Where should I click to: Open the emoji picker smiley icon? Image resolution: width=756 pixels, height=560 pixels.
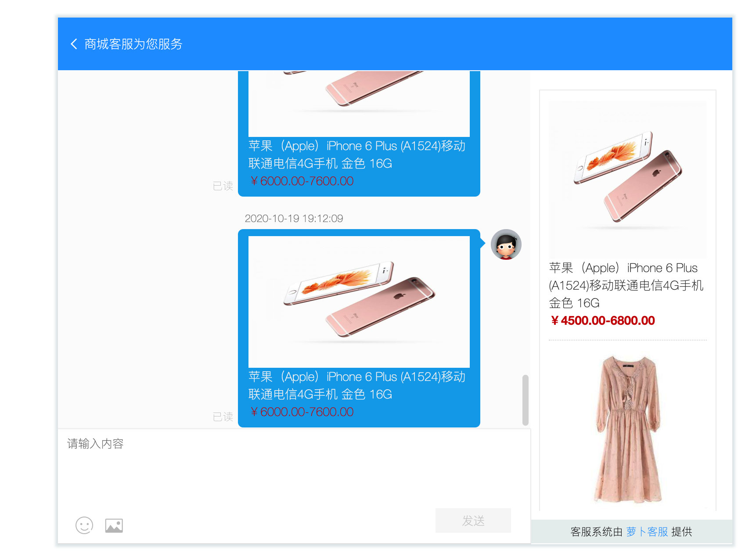click(84, 525)
